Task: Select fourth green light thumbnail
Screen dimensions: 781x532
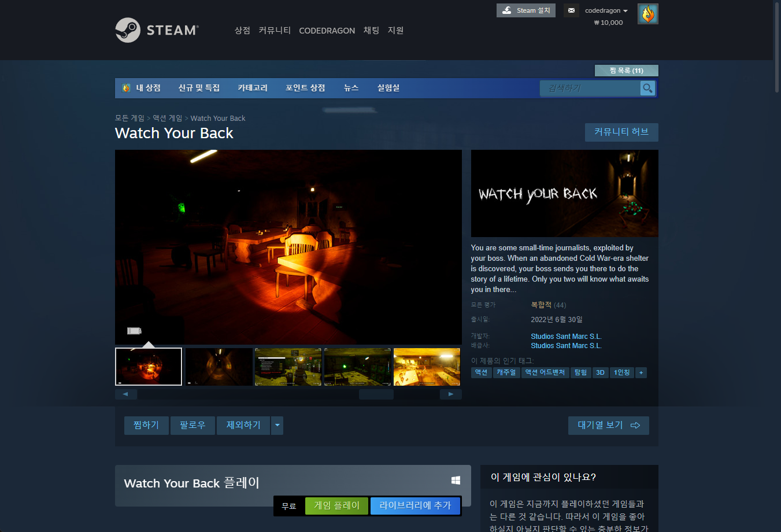Action: point(358,367)
